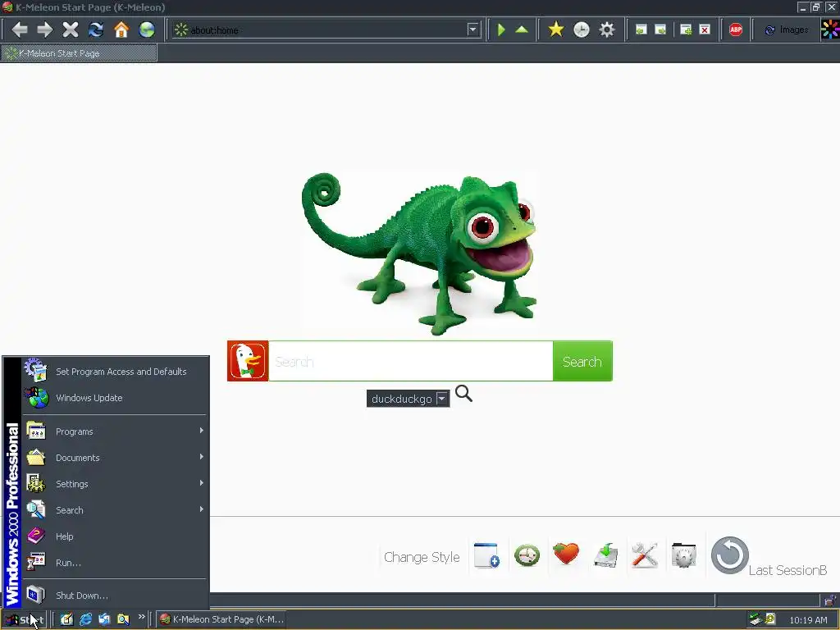
Task: Choose Shut Down... in Start menu
Action: point(115,596)
